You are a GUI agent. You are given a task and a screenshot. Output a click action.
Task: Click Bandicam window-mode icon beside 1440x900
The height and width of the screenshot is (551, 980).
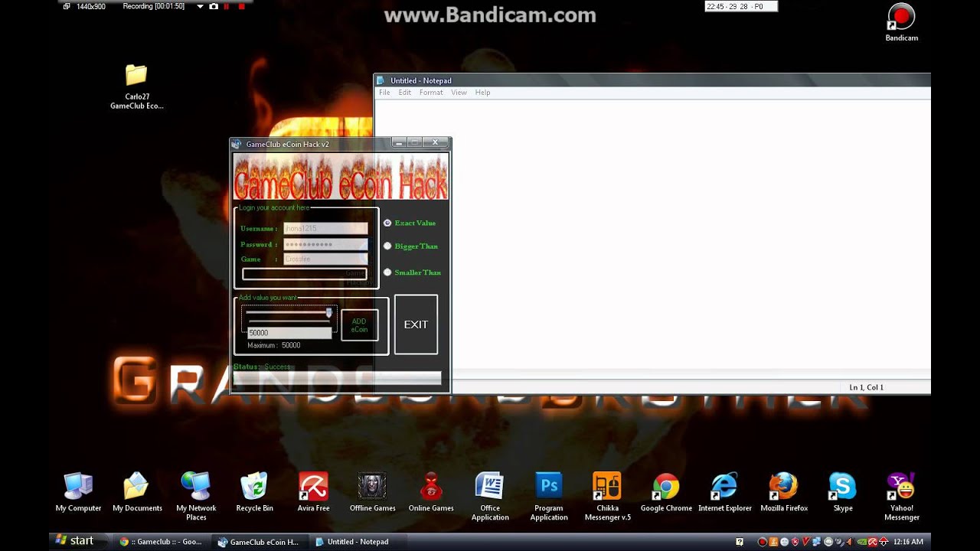[67, 6]
